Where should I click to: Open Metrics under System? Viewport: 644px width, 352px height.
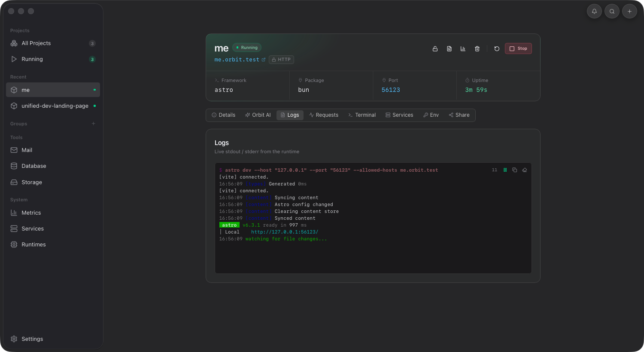(x=53, y=213)
